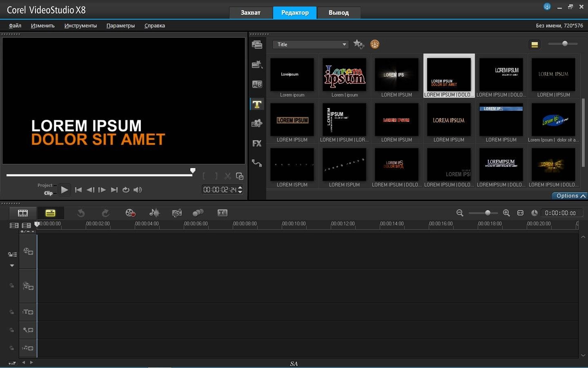Add to Favorites star icon
Viewport: 588px width, 368px height.
[x=359, y=44]
